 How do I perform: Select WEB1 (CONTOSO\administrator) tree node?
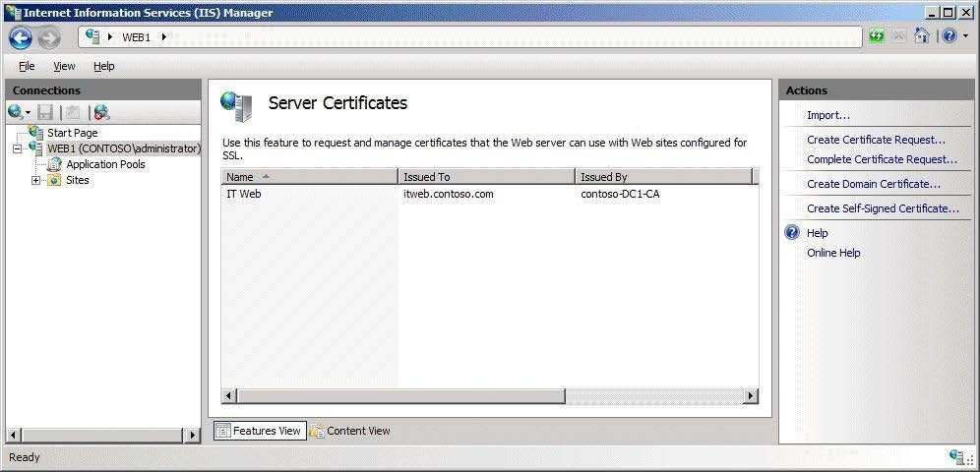click(x=124, y=148)
